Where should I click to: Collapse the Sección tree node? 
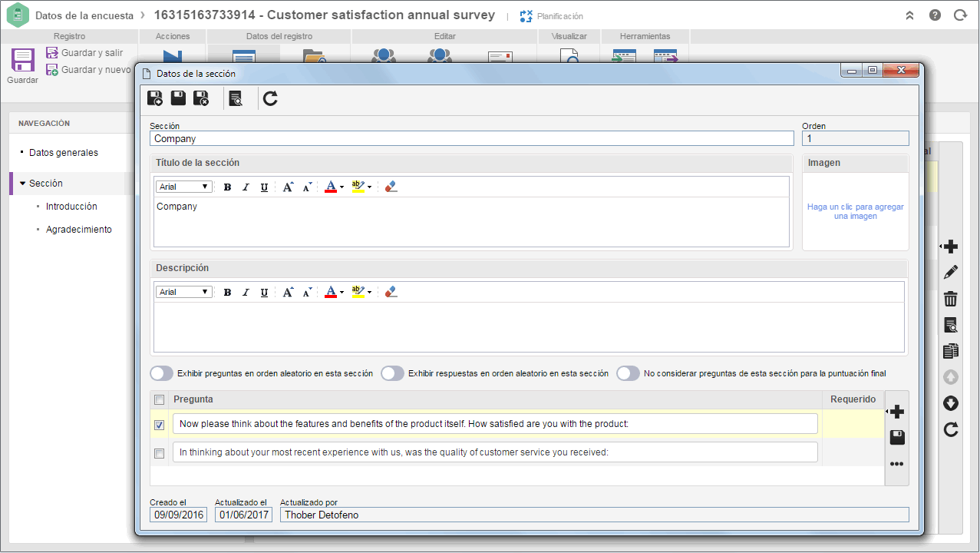(23, 184)
